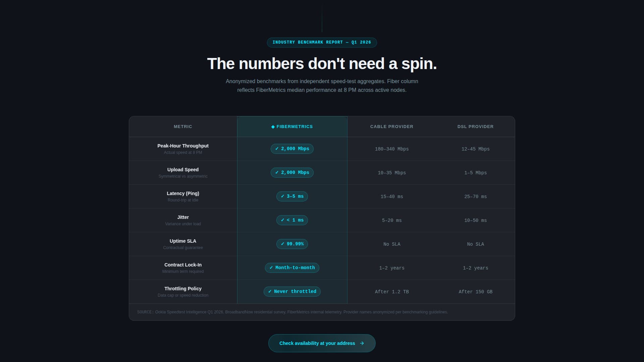
Task: Select the DSL PROVIDER column header
Action: pyautogui.click(x=476, y=127)
